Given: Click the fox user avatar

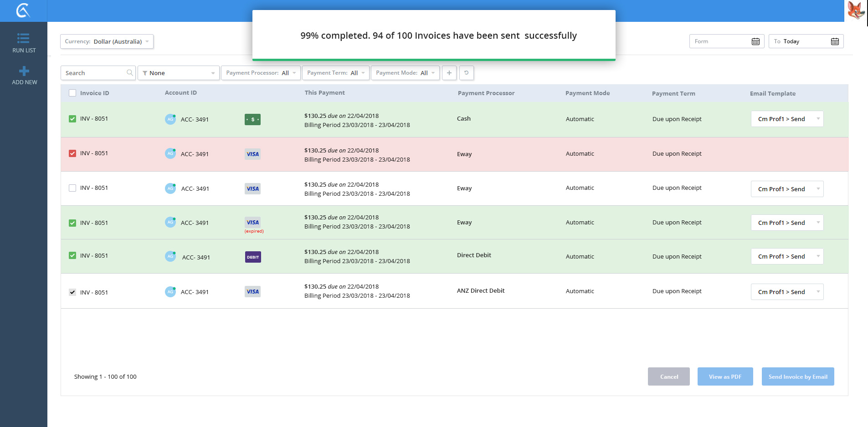Looking at the screenshot, I should [x=856, y=10].
